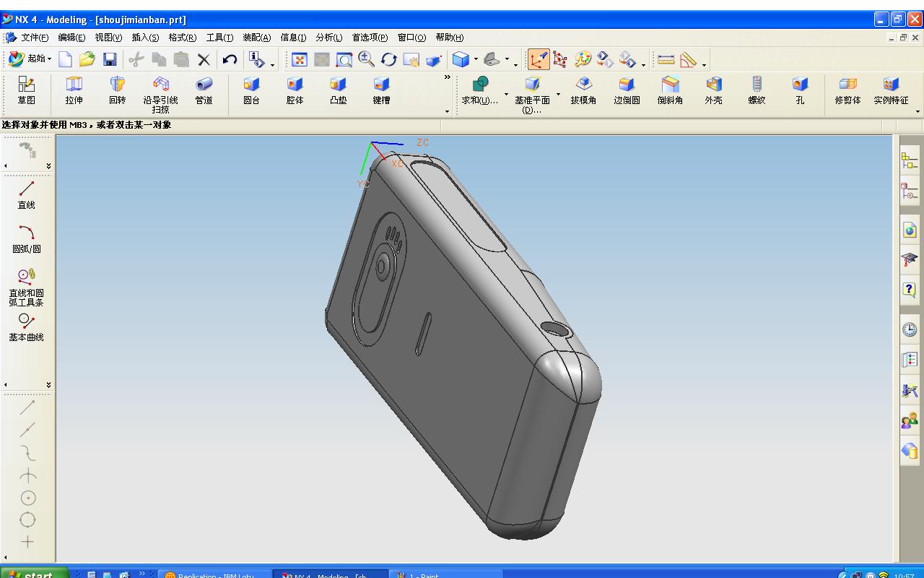Activate the Zoom window tool

[344, 60]
